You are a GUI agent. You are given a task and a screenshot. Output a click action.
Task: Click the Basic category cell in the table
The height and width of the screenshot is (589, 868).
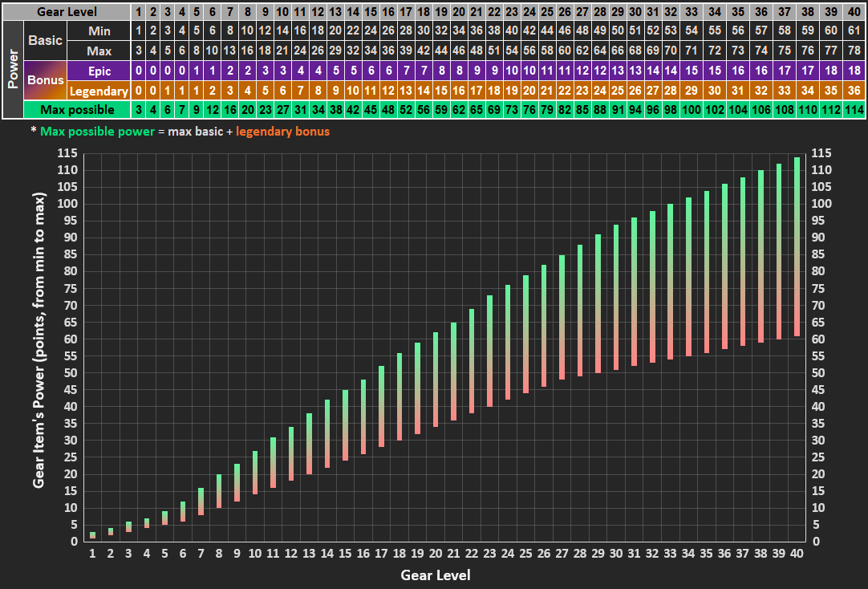[x=44, y=40]
